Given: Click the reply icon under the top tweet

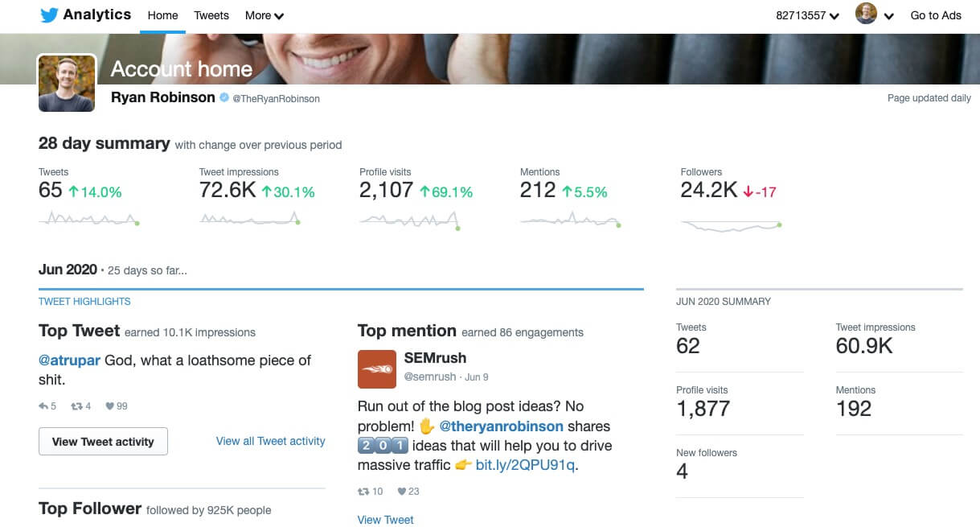Looking at the screenshot, I should (x=43, y=406).
